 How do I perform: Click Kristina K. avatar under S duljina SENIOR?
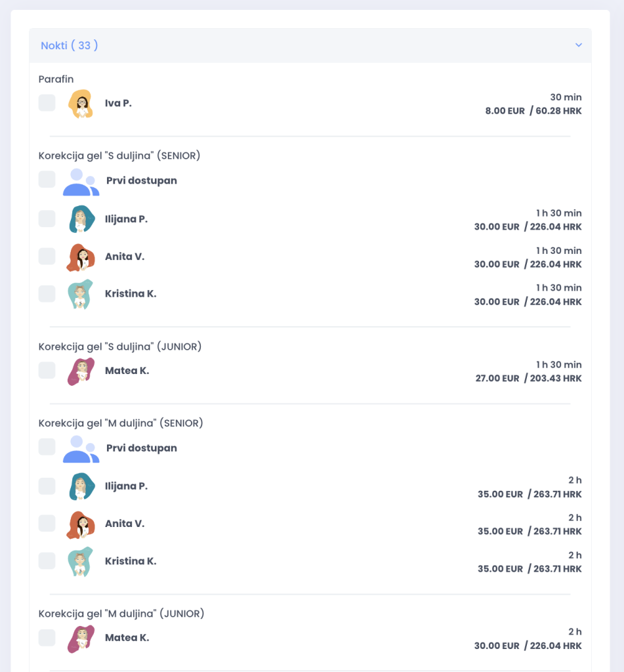[x=81, y=294]
